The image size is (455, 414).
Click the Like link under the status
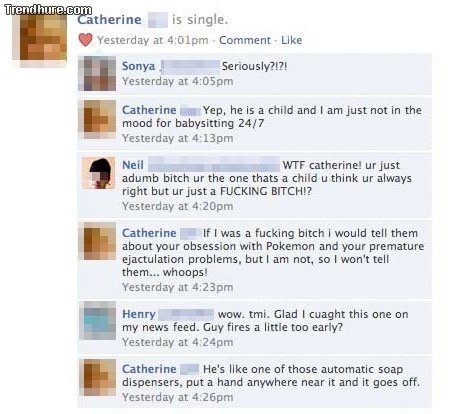[292, 40]
